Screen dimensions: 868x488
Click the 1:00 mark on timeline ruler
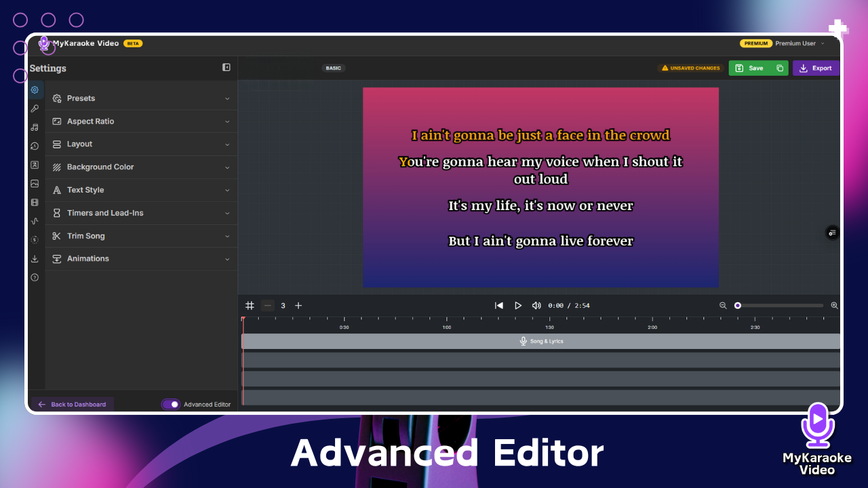click(447, 327)
